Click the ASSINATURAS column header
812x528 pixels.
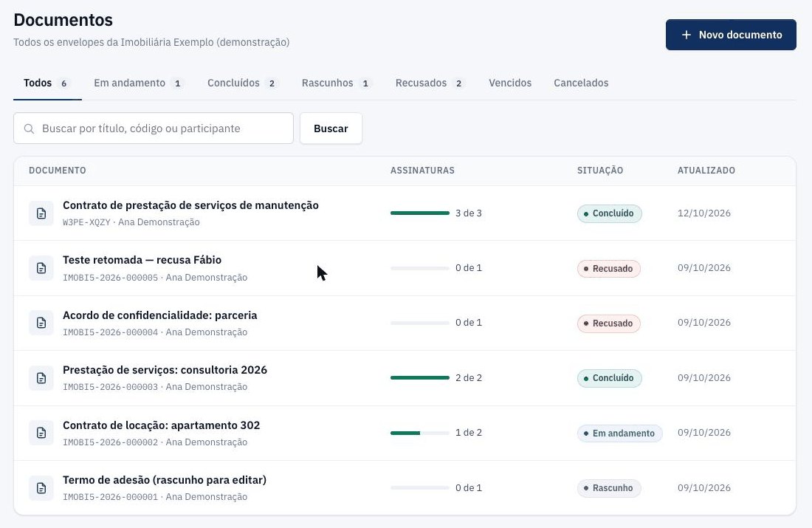tap(422, 171)
